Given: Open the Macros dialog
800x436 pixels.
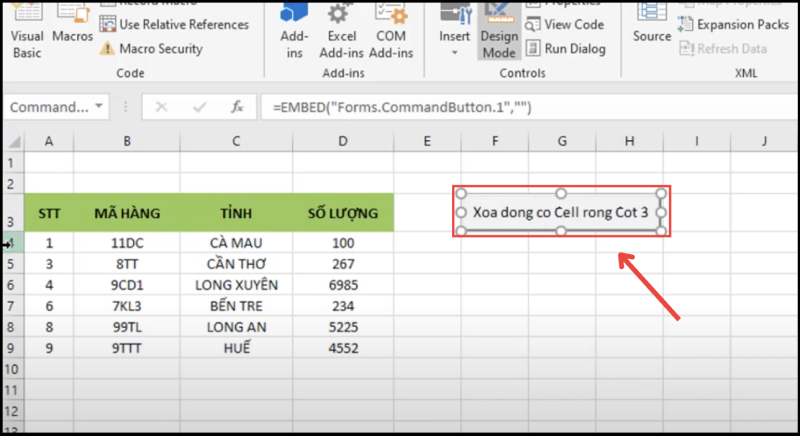Looking at the screenshot, I should [x=72, y=24].
